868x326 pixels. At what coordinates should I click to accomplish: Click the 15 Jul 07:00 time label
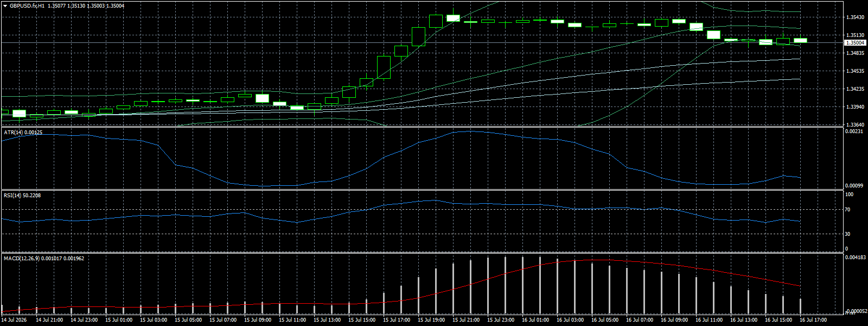tap(222, 320)
